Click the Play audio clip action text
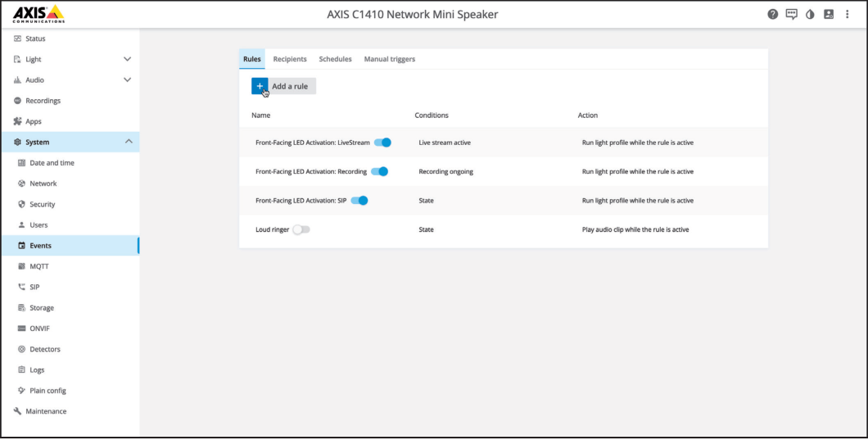This screenshot has height=440, width=868. click(635, 229)
